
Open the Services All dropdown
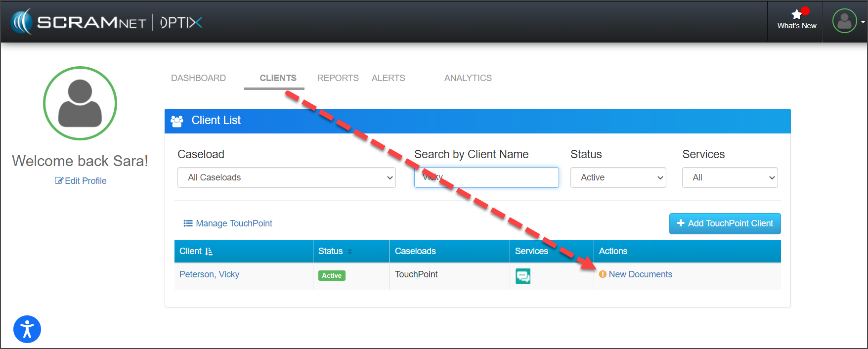pyautogui.click(x=730, y=177)
